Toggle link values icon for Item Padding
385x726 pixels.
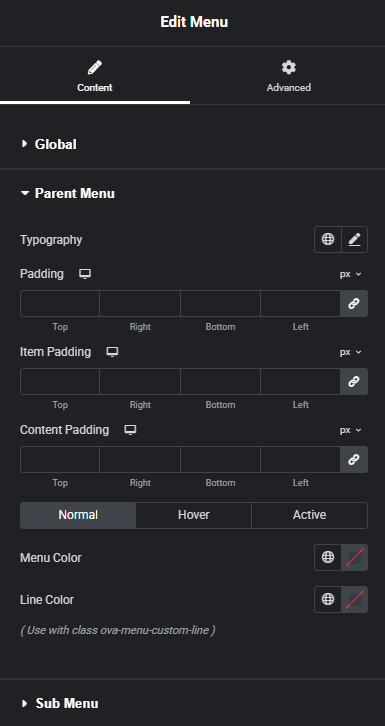point(354,382)
